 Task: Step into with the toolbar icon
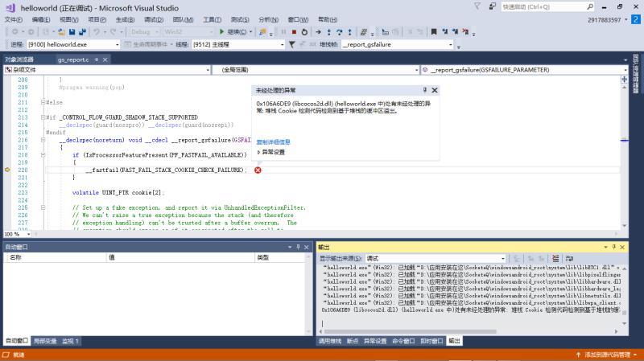pos(329,32)
